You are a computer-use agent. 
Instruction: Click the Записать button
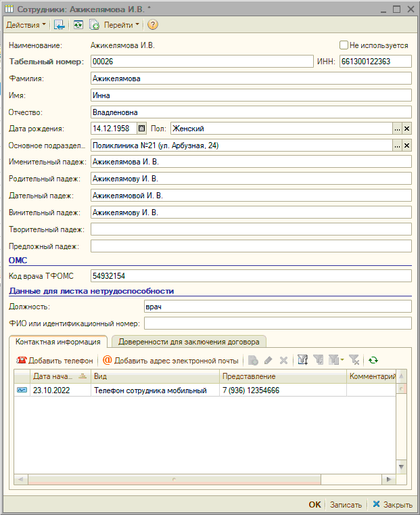[x=346, y=505]
